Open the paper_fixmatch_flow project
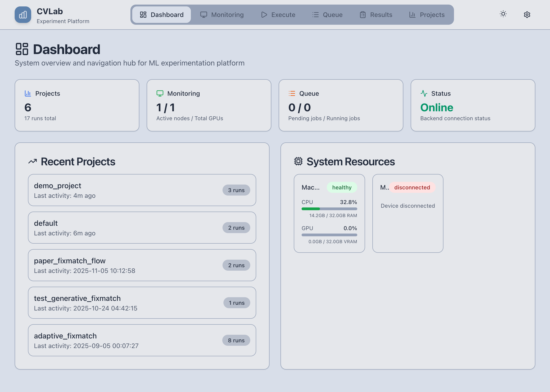550x392 pixels. tap(142, 265)
